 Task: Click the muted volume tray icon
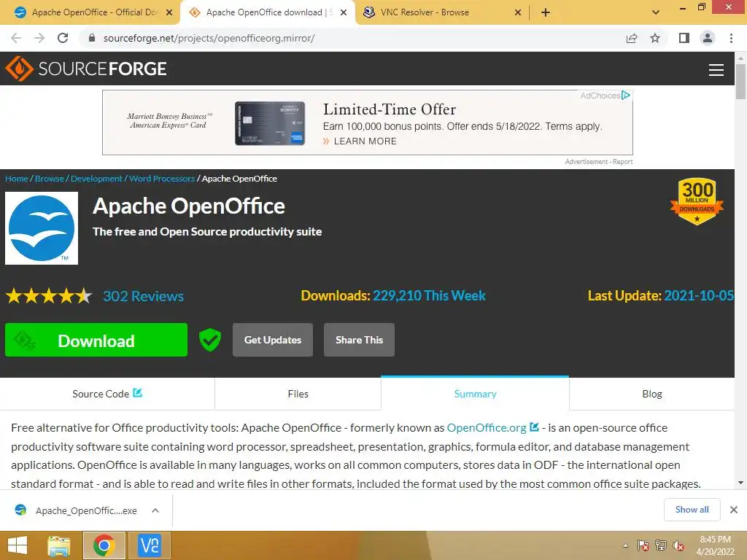(678, 545)
